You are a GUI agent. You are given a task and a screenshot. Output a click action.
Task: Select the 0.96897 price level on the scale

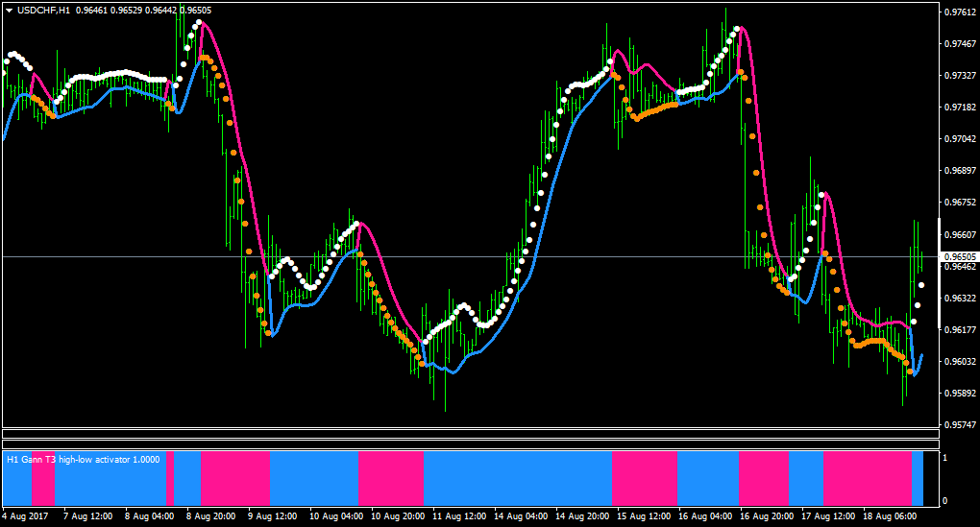point(961,171)
